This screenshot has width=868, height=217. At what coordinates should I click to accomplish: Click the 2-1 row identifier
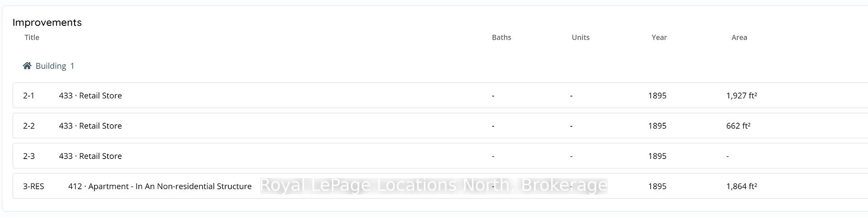point(28,96)
